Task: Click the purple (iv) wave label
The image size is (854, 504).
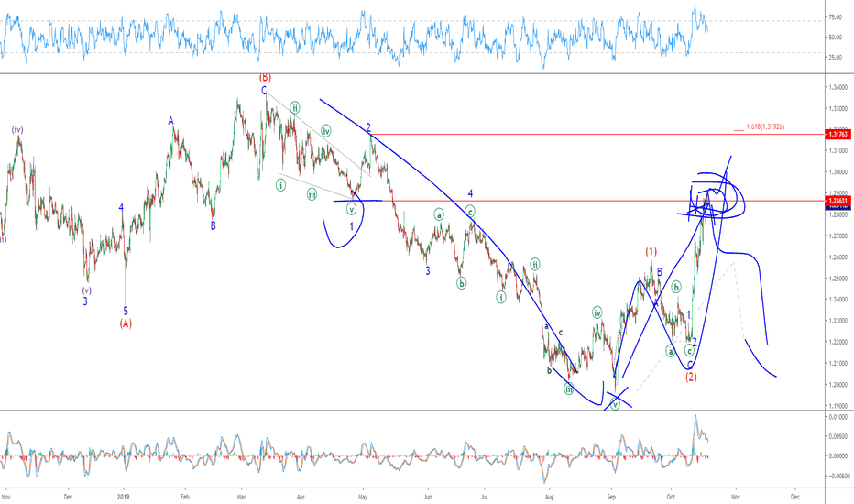Action: coord(18,130)
